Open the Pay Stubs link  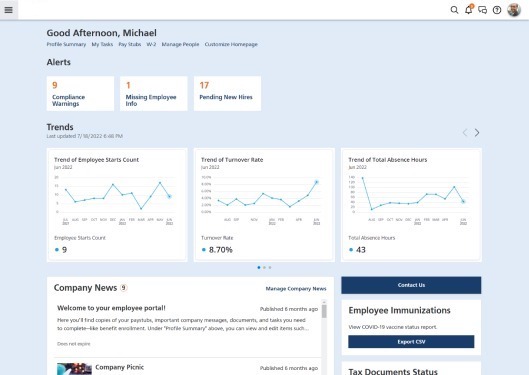(x=130, y=44)
